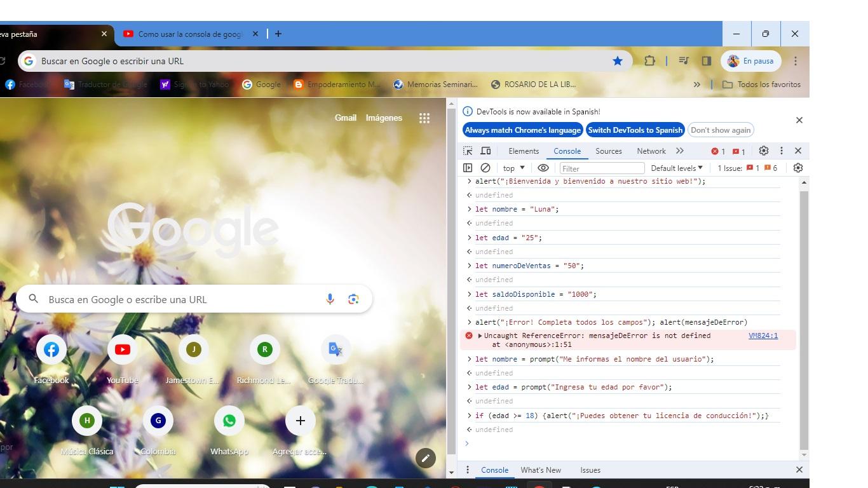Search by image with Google Lens icon
This screenshot has width=868, height=488.
click(x=353, y=299)
